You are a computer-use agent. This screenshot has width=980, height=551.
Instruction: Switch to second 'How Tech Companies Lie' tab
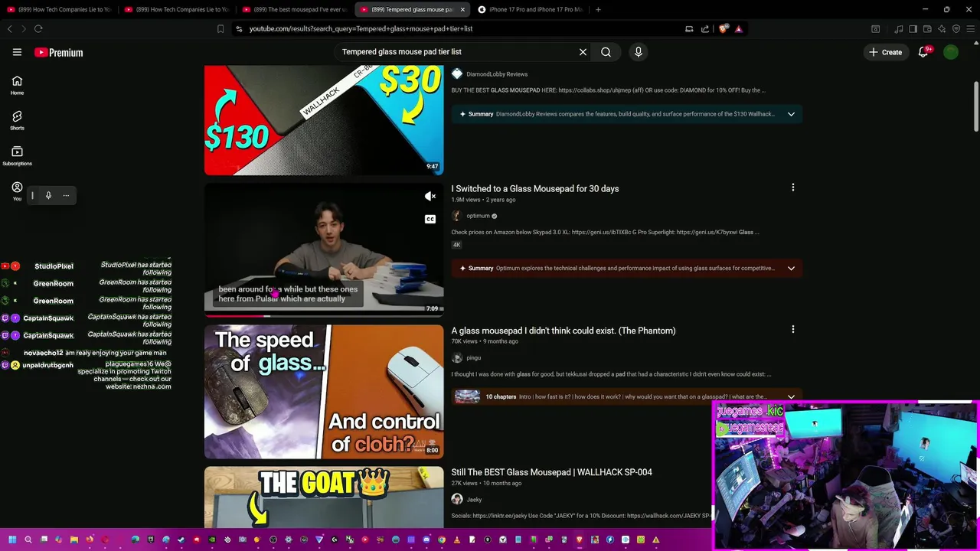pyautogui.click(x=176, y=9)
